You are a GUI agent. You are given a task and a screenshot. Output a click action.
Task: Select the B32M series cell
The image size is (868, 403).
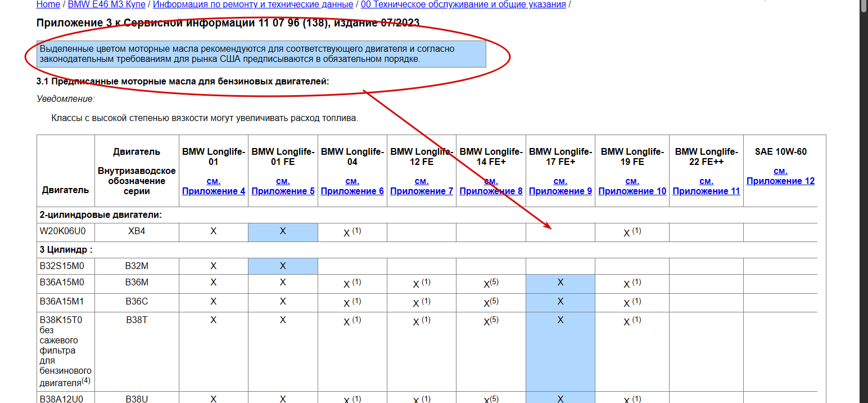tap(137, 266)
